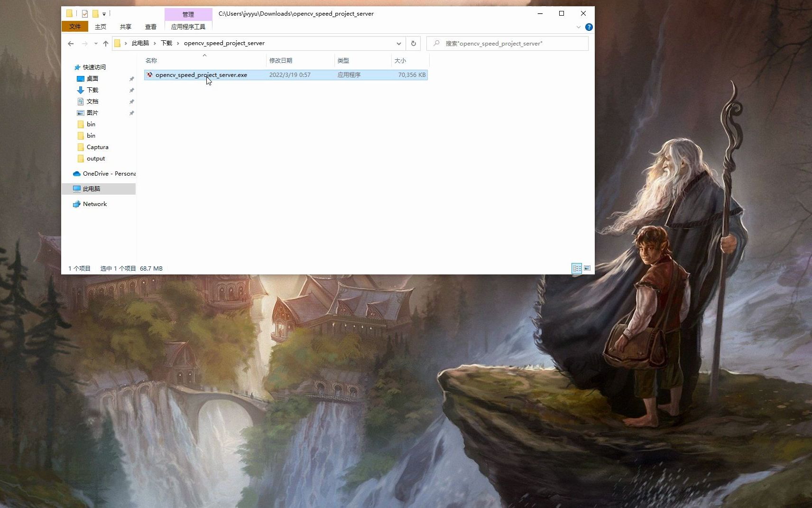
Task: Expand the chevron after 此电脑 breadcrumb
Action: [155, 43]
